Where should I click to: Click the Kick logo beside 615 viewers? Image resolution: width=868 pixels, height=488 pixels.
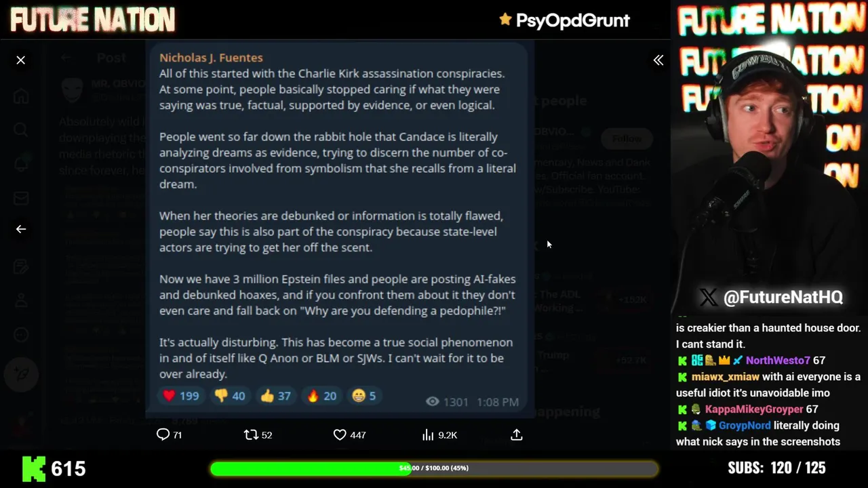click(33, 468)
